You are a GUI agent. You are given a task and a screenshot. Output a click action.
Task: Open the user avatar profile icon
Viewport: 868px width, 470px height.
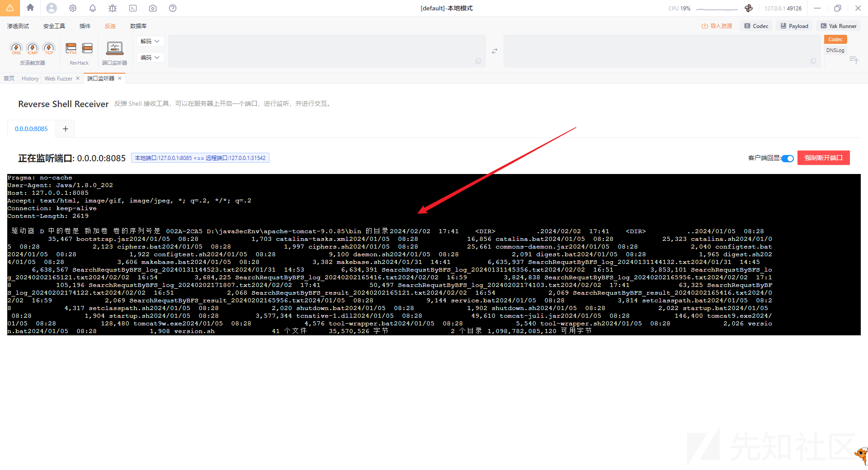click(52, 8)
